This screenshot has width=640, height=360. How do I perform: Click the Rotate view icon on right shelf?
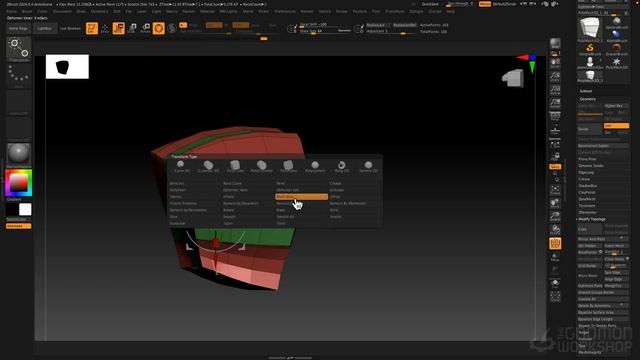click(555, 230)
